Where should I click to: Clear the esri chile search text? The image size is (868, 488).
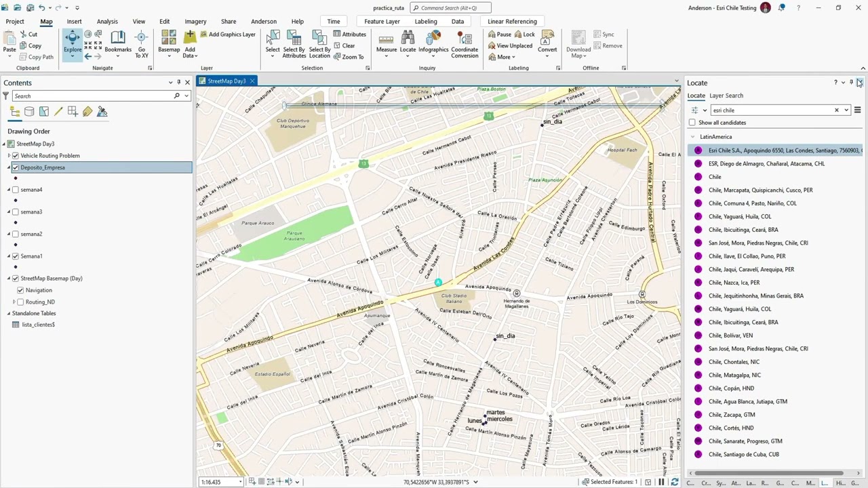836,110
